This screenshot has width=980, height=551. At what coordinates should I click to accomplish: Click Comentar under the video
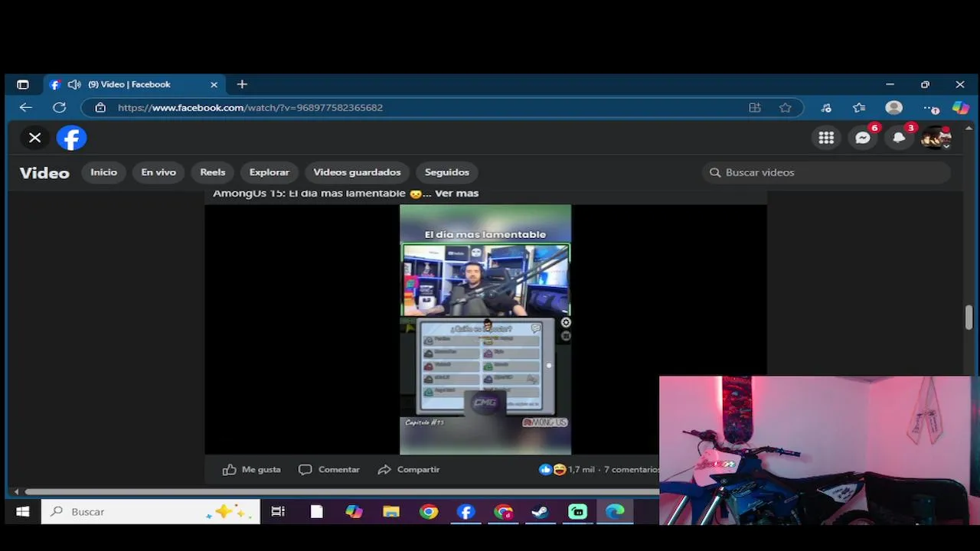329,470
